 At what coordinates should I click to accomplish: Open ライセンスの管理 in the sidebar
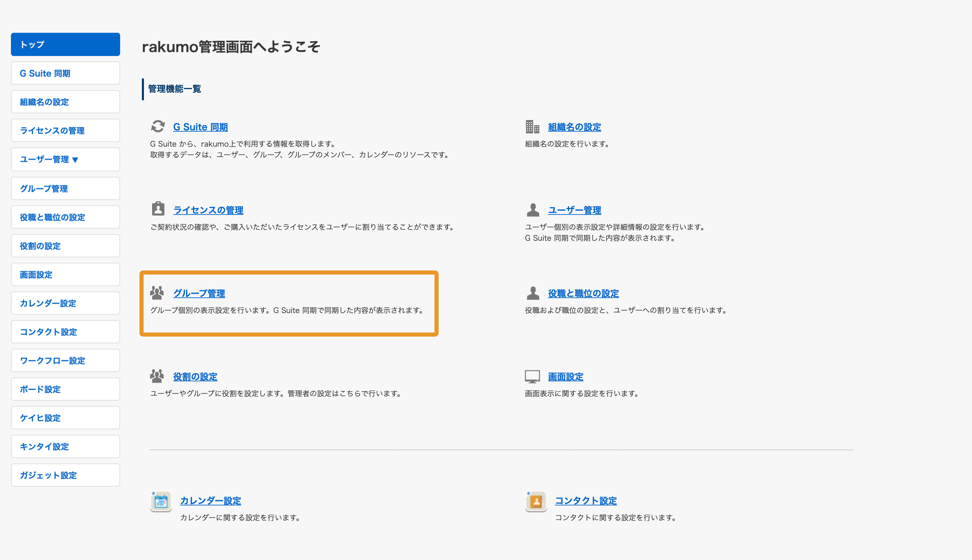tap(65, 130)
